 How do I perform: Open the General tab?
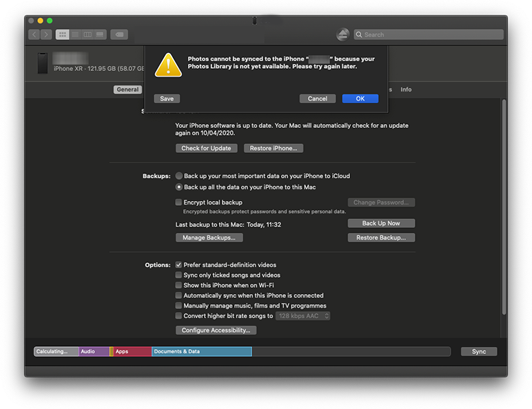pyautogui.click(x=127, y=90)
